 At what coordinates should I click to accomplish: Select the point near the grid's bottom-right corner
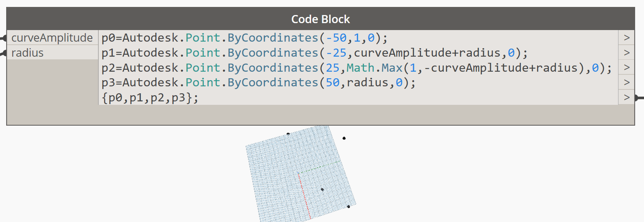pos(348,207)
